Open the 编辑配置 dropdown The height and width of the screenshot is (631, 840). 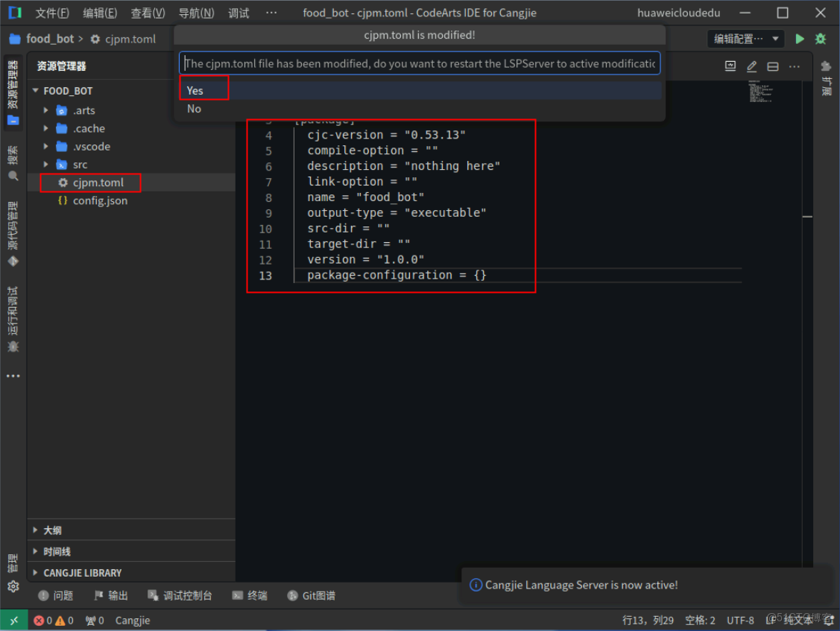[745, 39]
